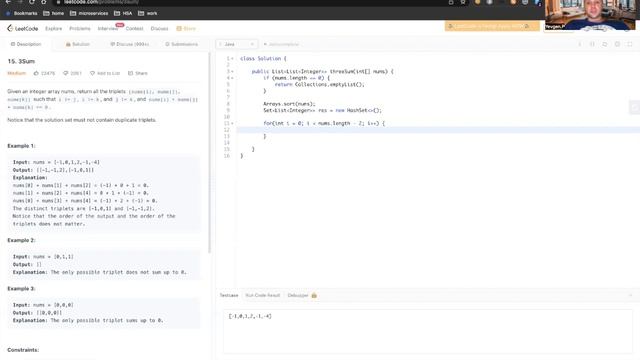
Task: Click the "Arrays.sort(nums);" code line
Action: point(289,104)
